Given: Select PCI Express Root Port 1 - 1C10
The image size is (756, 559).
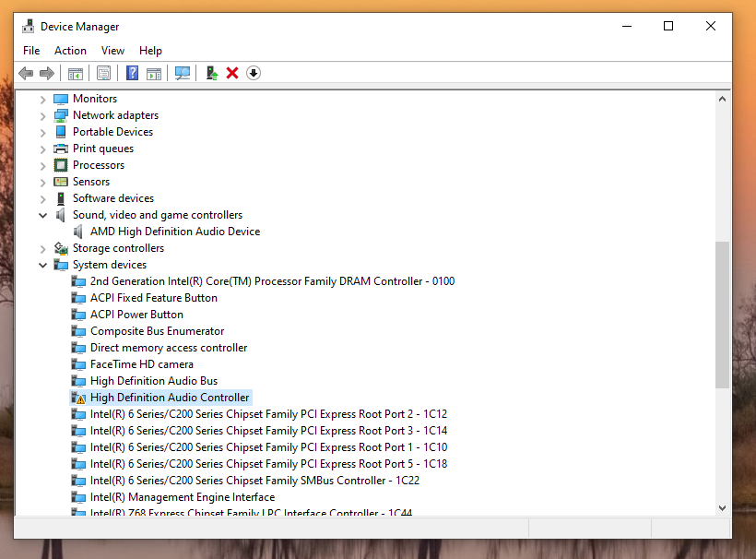Looking at the screenshot, I should point(268,447).
